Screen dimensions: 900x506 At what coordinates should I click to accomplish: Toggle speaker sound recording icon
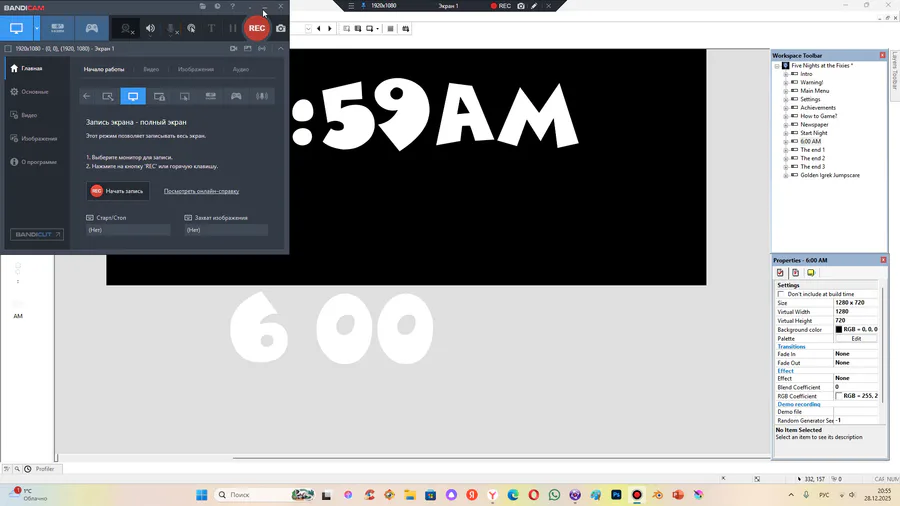(150, 28)
